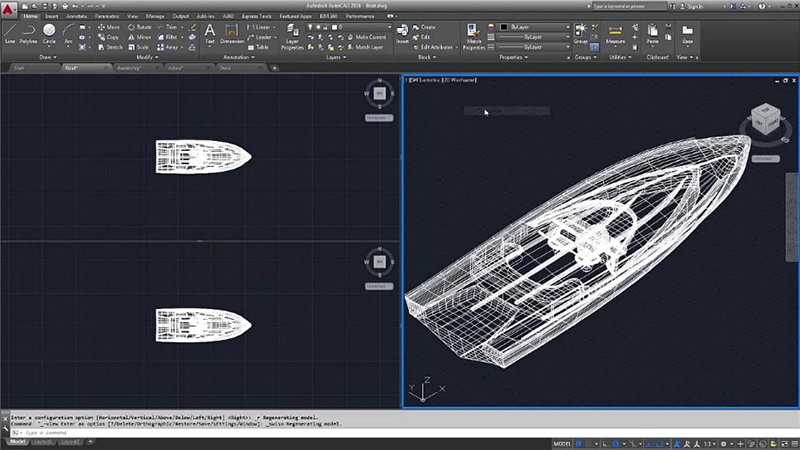Toggle ortho mode in status bar
This screenshot has height=450, width=800.
coord(605,444)
